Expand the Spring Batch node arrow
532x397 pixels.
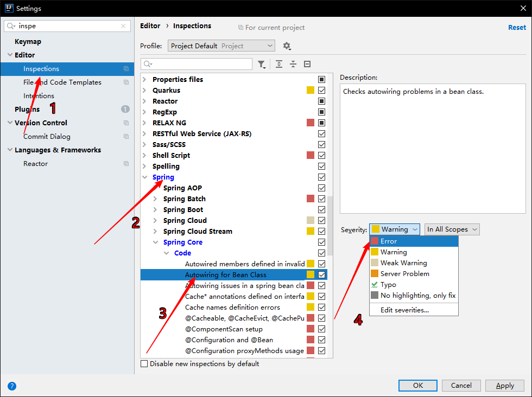tap(155, 198)
